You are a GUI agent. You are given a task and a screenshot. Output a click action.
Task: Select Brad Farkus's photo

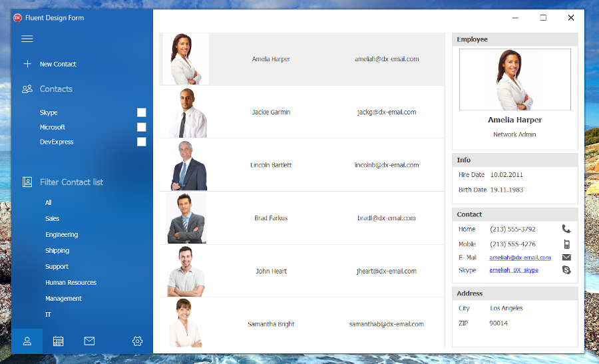[x=186, y=218]
